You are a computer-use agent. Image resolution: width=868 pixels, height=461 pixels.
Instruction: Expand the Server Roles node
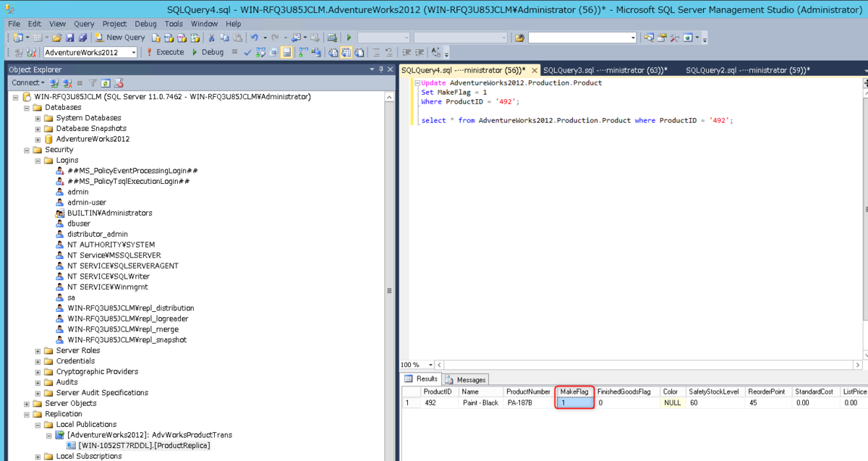38,350
